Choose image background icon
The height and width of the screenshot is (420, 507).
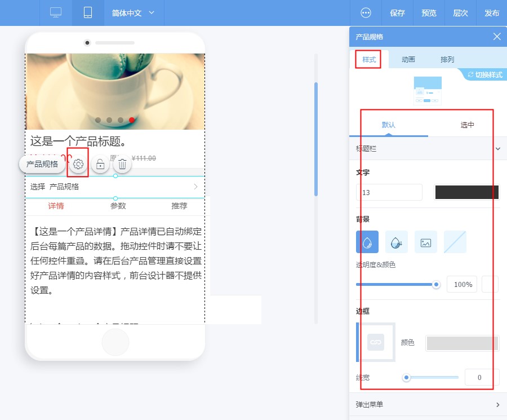click(x=426, y=242)
